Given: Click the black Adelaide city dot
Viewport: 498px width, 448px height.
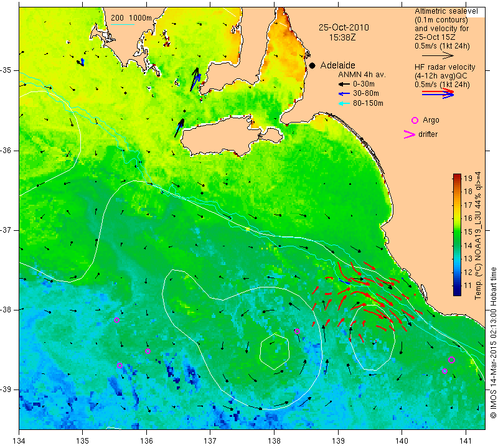Looking at the screenshot, I should [312, 66].
